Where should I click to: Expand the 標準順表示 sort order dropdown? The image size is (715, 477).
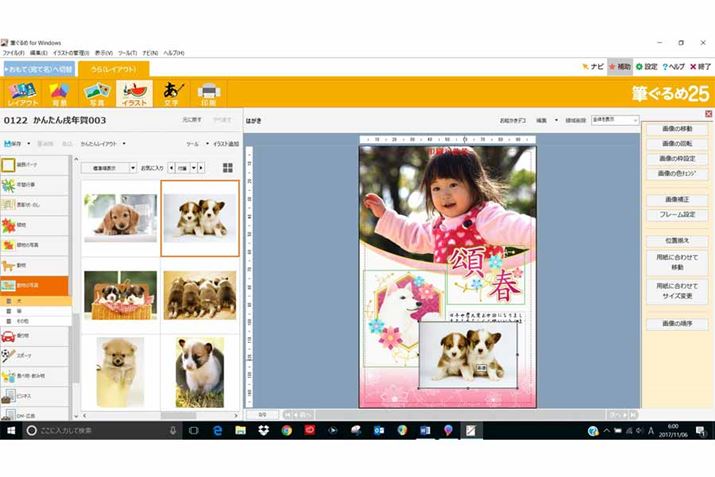[x=108, y=168]
